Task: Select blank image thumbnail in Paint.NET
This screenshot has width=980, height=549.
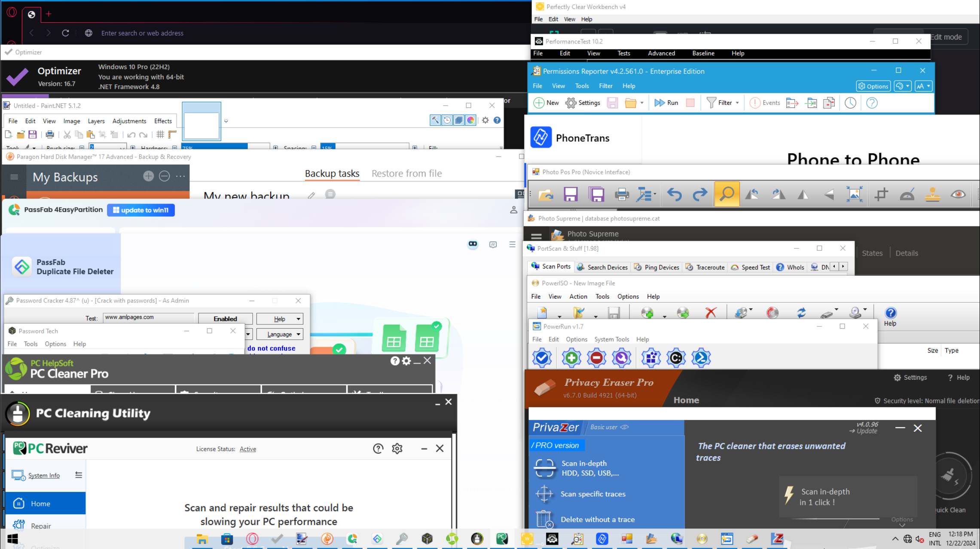Action: pos(201,122)
